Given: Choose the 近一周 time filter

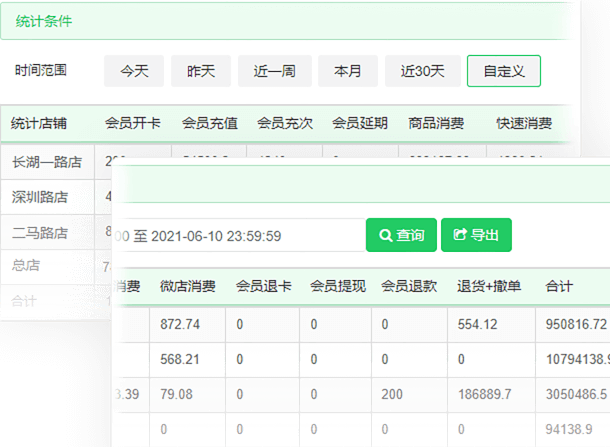Looking at the screenshot, I should click(274, 71).
